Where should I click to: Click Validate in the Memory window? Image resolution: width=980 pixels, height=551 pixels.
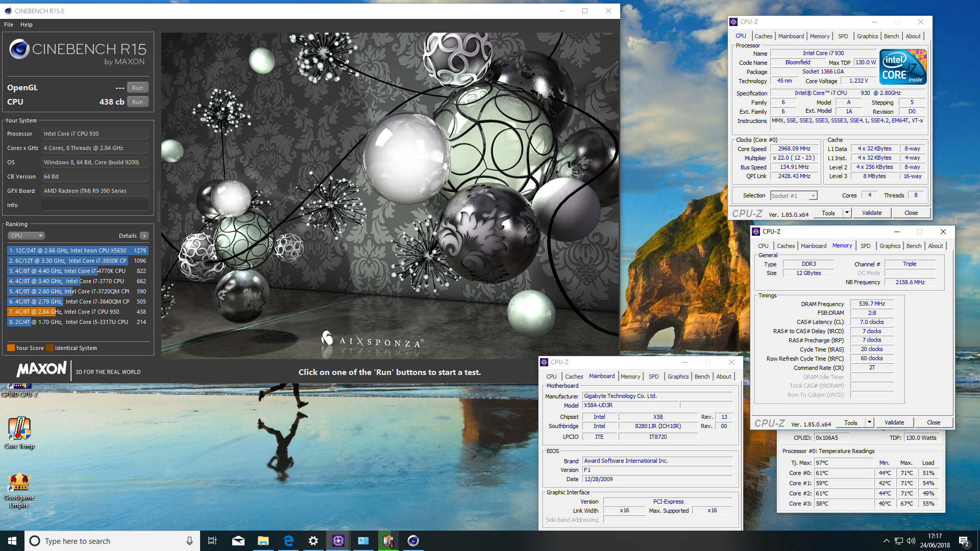click(894, 422)
